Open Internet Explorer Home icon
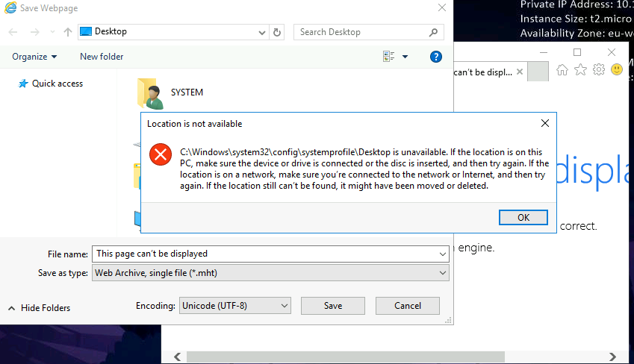This screenshot has width=634, height=364. point(562,69)
